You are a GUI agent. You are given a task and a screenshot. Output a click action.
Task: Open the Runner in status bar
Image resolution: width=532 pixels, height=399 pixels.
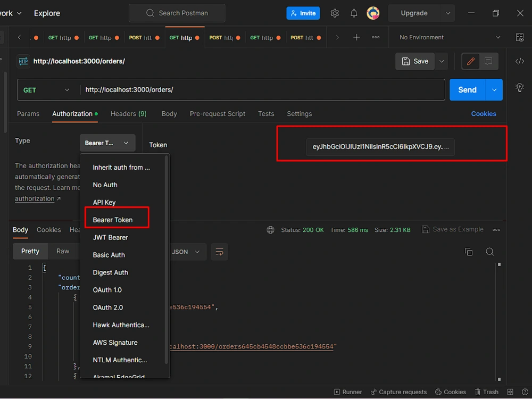tap(348, 392)
